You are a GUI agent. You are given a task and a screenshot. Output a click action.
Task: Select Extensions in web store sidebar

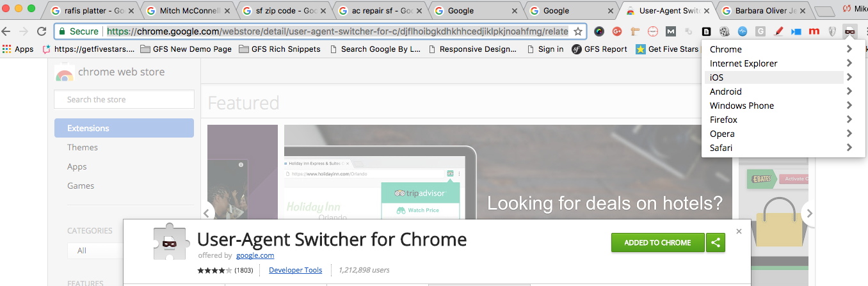(x=124, y=128)
